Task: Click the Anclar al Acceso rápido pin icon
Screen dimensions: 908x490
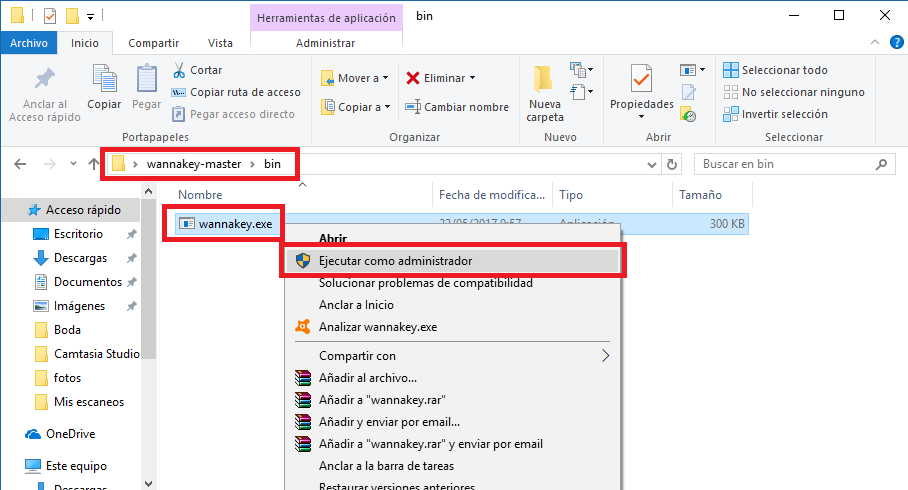Action: [45, 79]
